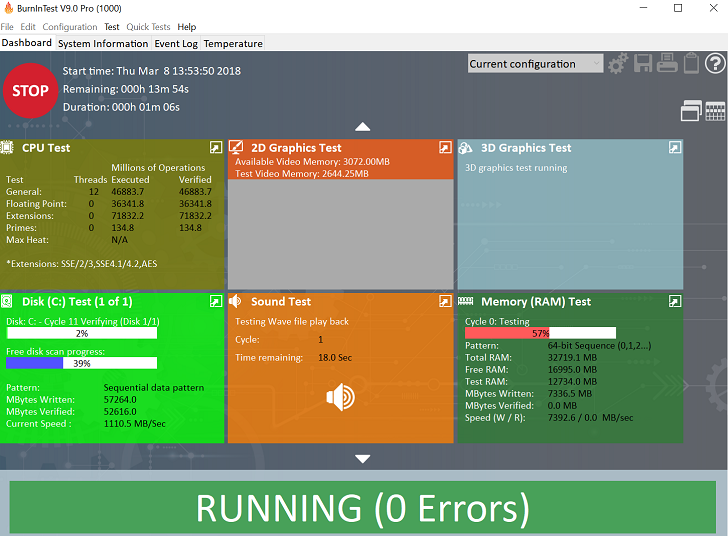Click the Start time text
This screenshot has width=728, height=536.
click(x=152, y=71)
